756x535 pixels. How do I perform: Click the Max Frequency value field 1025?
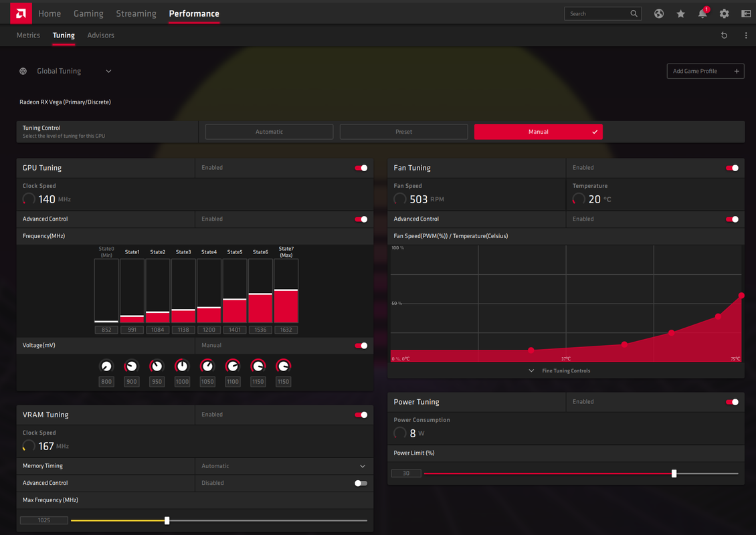[x=44, y=520]
